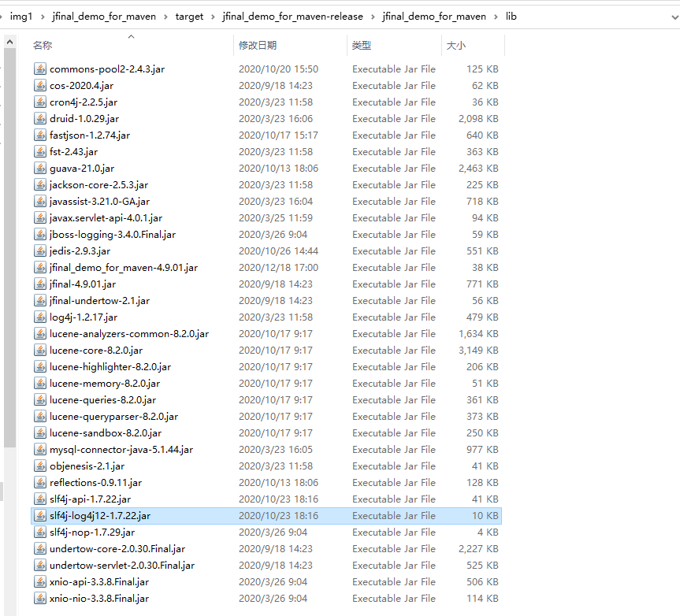Viewport: 680px width, 616px height.
Task: Click the guava-21.0.jar icon
Action: [40, 169]
